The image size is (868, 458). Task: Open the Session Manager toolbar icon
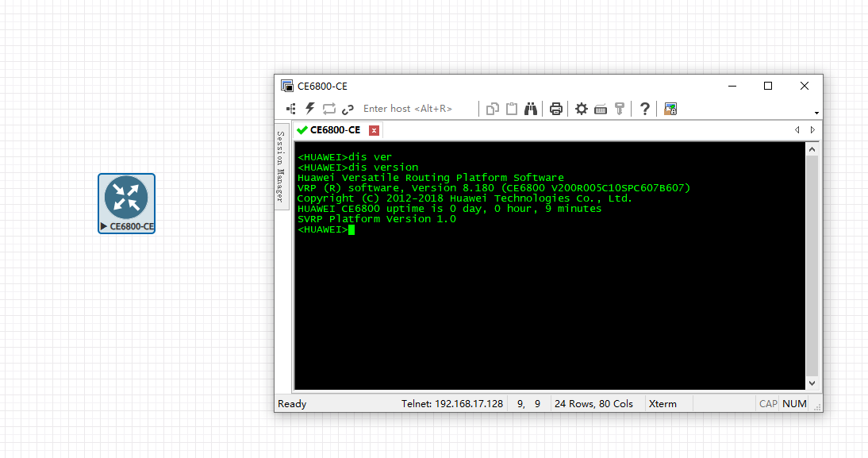tap(290, 109)
